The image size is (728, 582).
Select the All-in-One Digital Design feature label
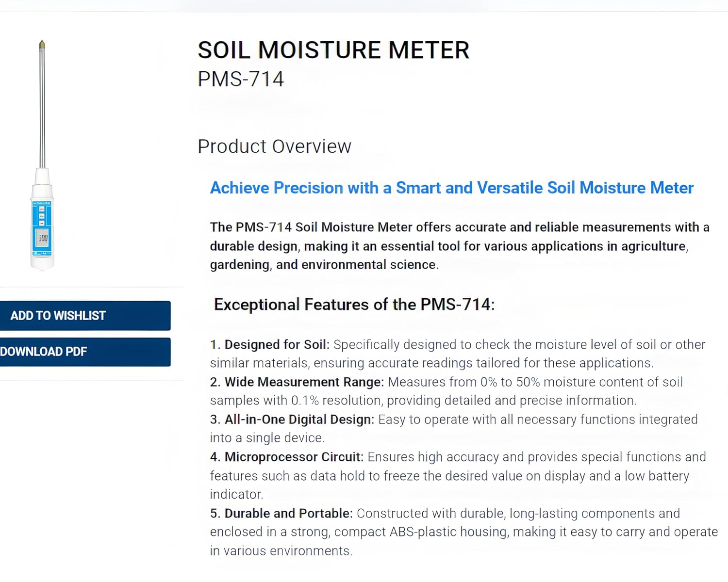click(298, 419)
